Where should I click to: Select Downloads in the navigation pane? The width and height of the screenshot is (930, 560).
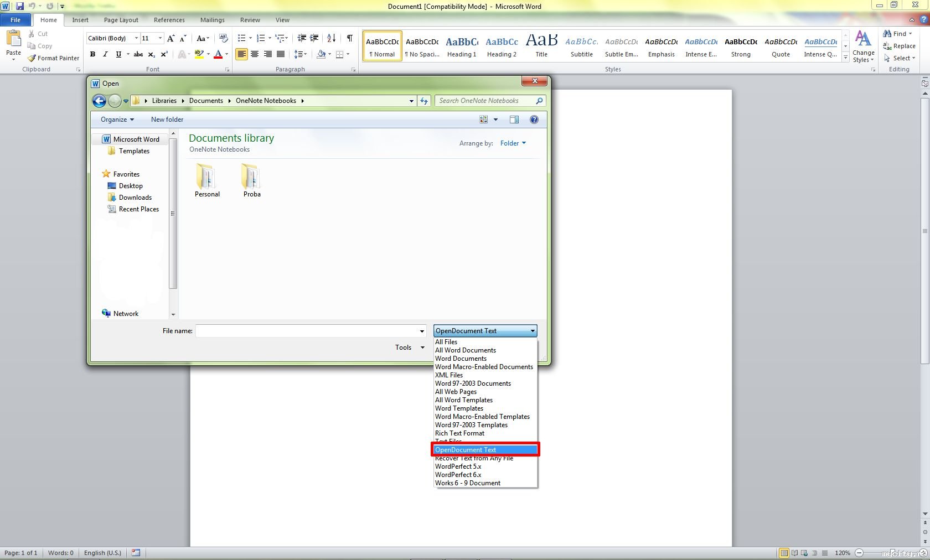point(135,198)
